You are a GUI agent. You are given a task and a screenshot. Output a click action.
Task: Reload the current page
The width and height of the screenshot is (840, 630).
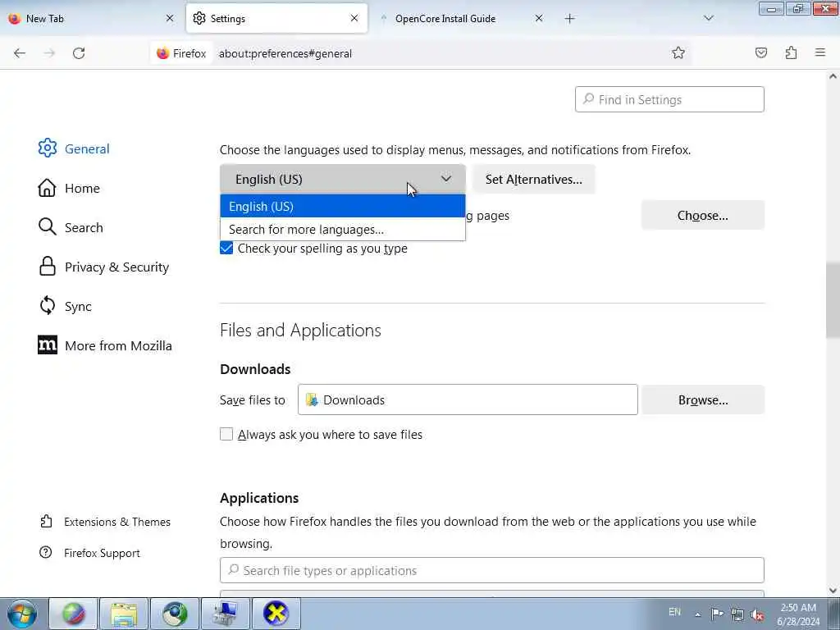pyautogui.click(x=79, y=53)
